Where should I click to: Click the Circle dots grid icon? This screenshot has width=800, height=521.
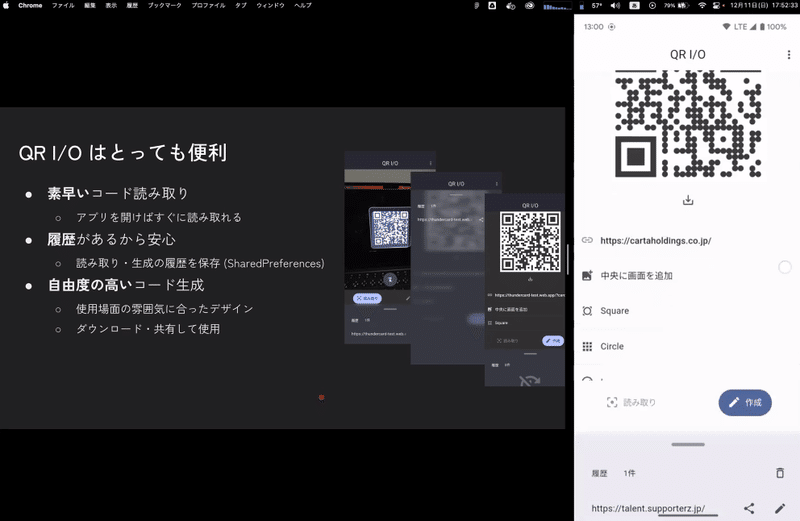coord(587,346)
